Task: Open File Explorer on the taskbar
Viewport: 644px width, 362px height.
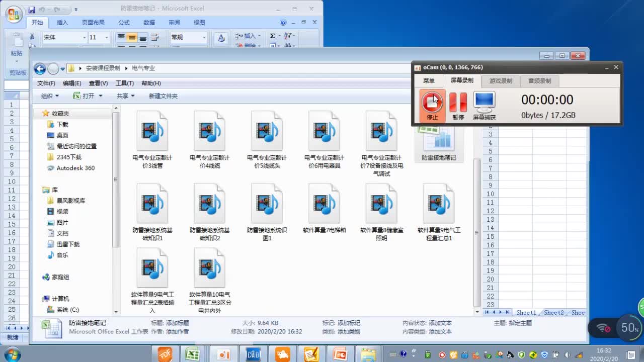Action: 368,354
